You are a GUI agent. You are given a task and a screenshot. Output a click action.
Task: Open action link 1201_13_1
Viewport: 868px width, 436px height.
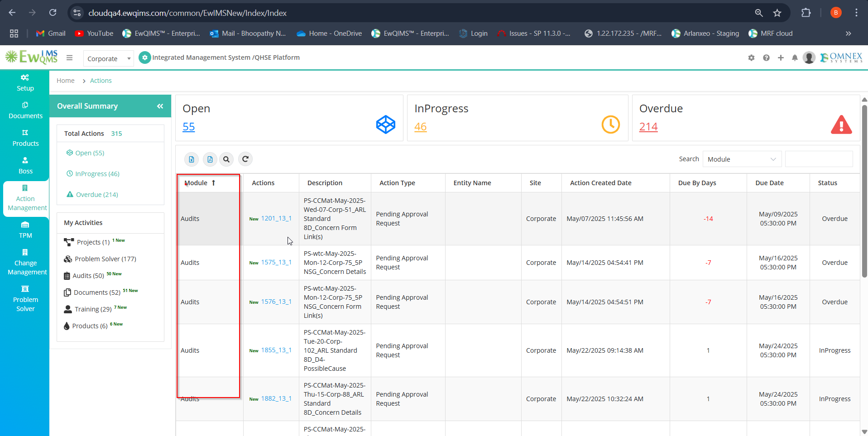click(x=276, y=218)
